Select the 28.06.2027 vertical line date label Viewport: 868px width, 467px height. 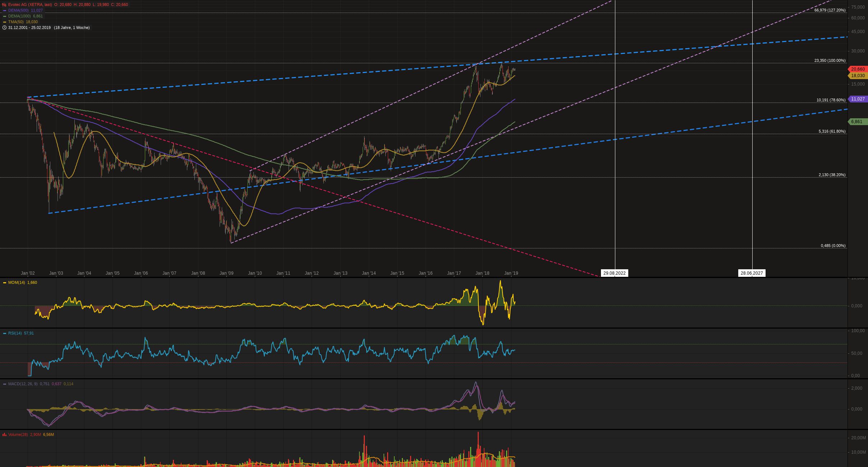[x=752, y=273]
